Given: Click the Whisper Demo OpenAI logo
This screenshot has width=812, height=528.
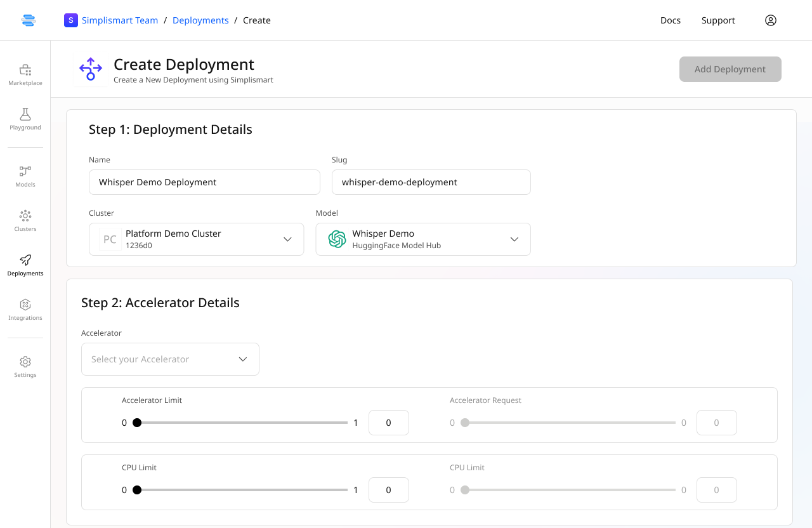Looking at the screenshot, I should (x=337, y=239).
